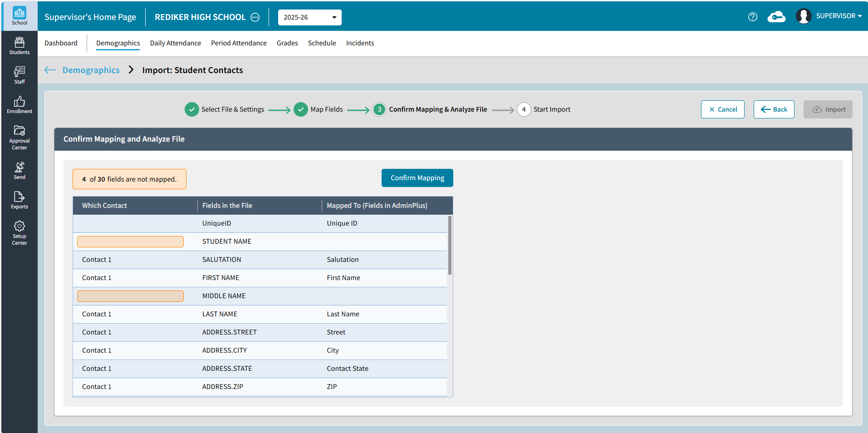Open the Incidents tab
Viewport: 868px width, 433px height.
click(x=360, y=43)
